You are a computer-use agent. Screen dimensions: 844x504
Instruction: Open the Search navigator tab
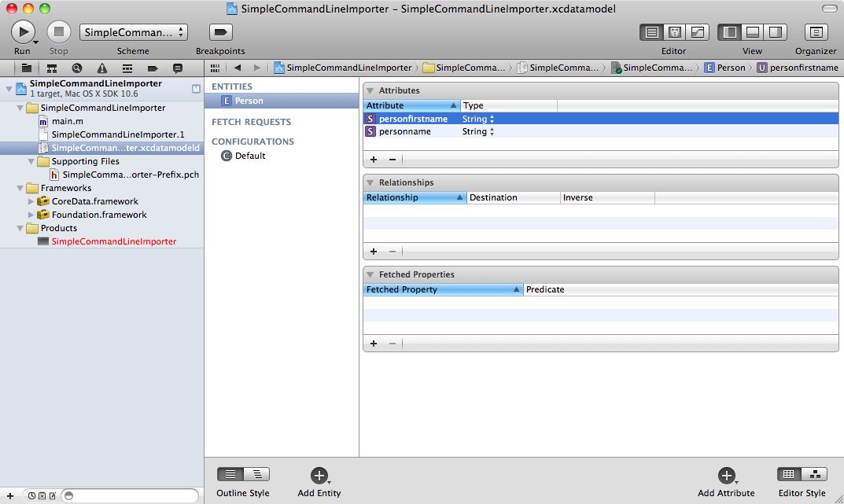[x=77, y=68]
